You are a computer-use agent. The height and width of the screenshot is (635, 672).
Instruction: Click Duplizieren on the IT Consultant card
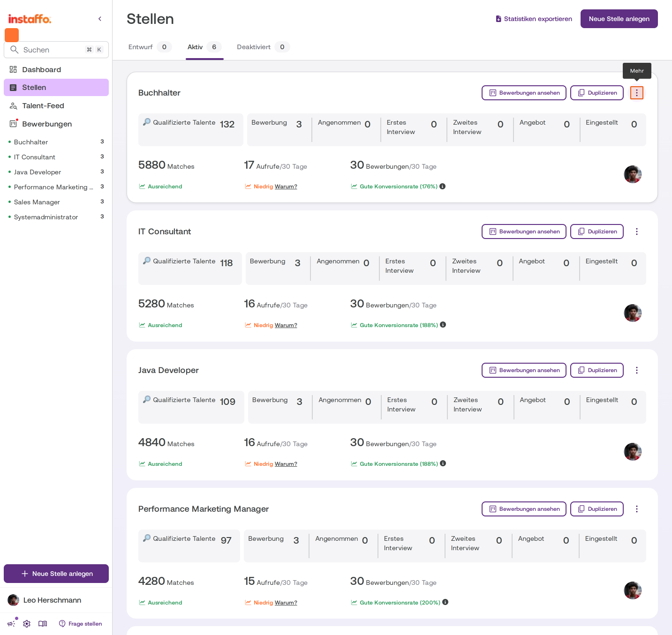(597, 232)
